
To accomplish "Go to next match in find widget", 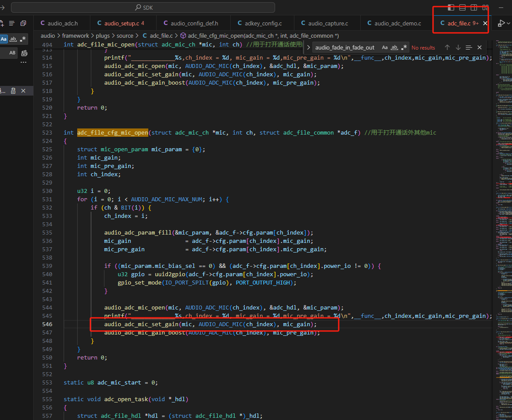I will point(458,47).
